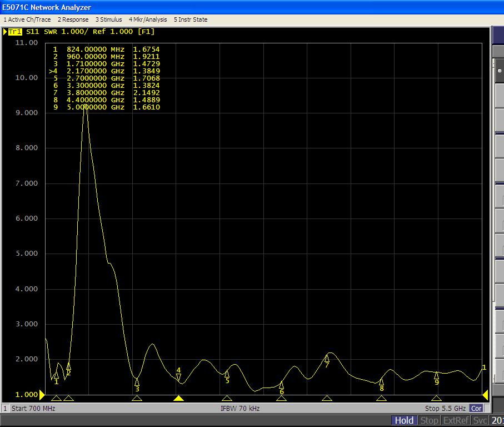
Task: Open the Stimulus menu
Action: pyautogui.click(x=109, y=19)
